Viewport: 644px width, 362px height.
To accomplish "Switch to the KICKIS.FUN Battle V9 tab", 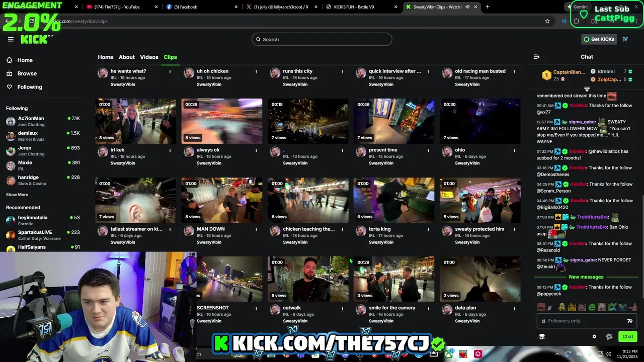I will pos(361,7).
